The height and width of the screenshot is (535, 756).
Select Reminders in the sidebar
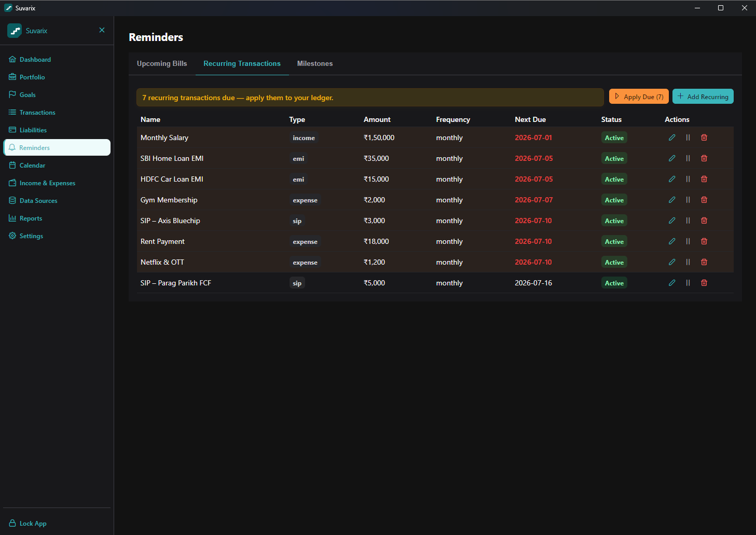(x=57, y=147)
